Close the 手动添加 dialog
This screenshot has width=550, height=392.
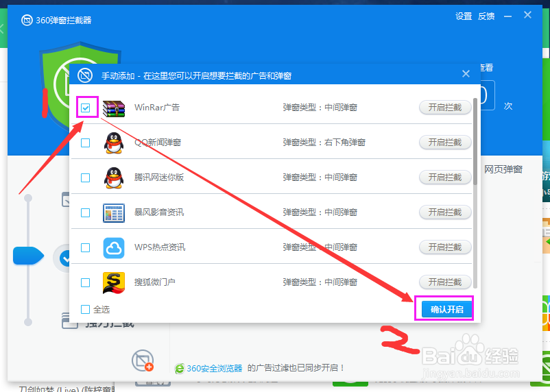click(466, 73)
